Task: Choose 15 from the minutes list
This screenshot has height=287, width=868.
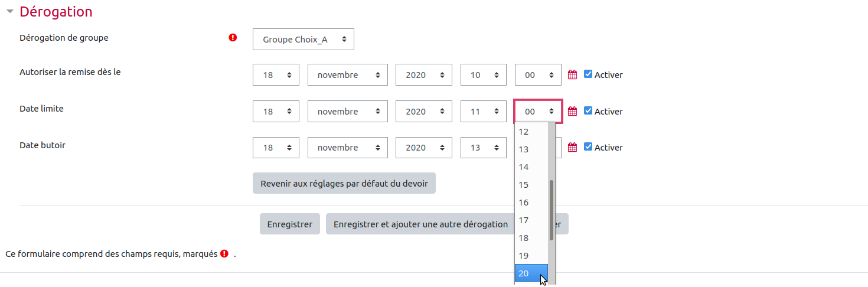Action: point(530,185)
